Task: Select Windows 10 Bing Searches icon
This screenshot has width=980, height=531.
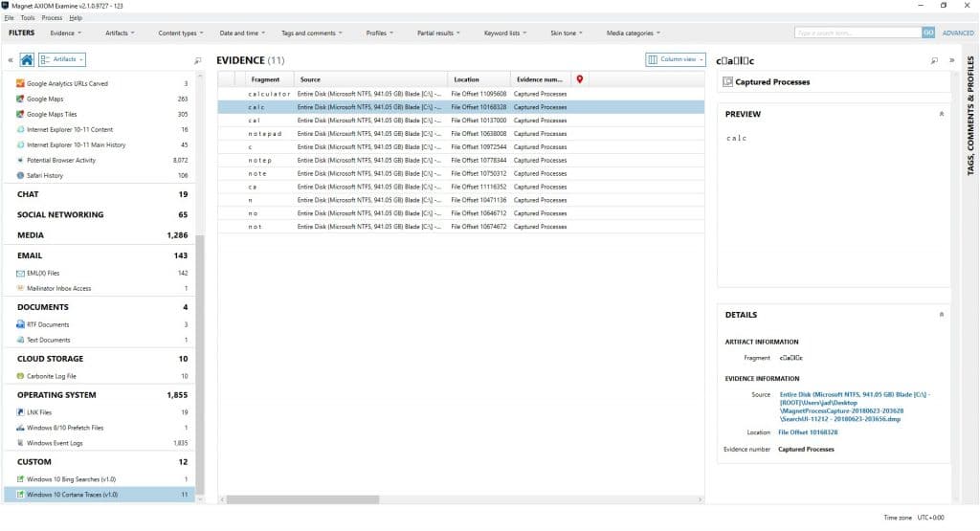Action: click(x=20, y=479)
